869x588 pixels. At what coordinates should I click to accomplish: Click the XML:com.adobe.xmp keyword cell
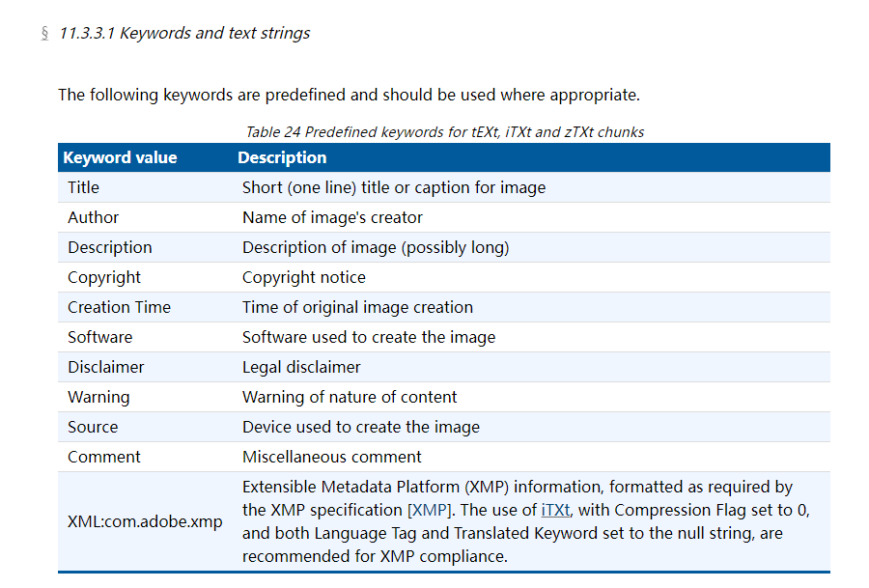[145, 521]
